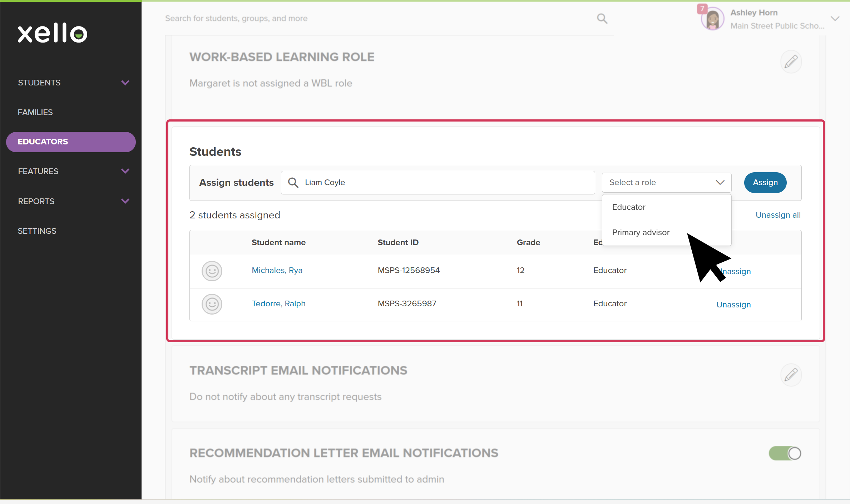850x504 pixels.
Task: Click the Assign students search field
Action: coord(438,183)
